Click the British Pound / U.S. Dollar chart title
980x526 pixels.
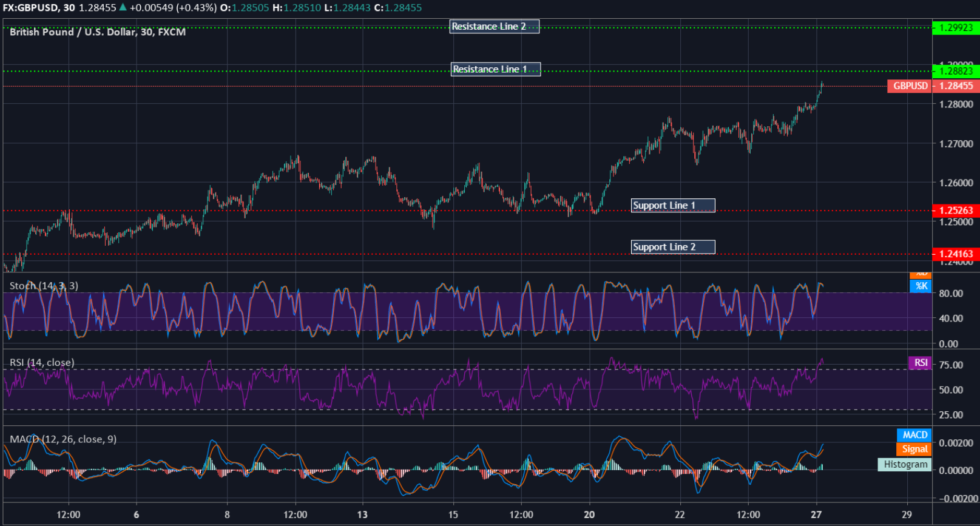(98, 32)
